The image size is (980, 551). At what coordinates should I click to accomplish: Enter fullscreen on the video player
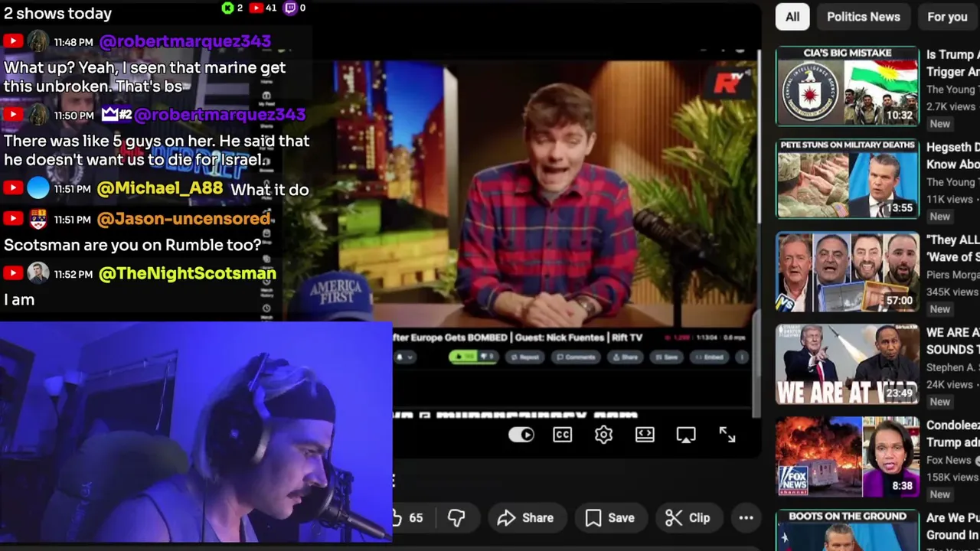(x=727, y=435)
